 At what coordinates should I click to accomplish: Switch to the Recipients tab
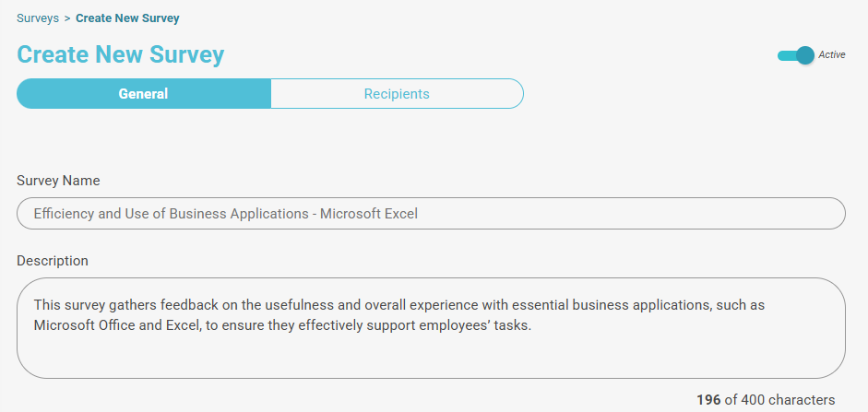[x=397, y=94]
